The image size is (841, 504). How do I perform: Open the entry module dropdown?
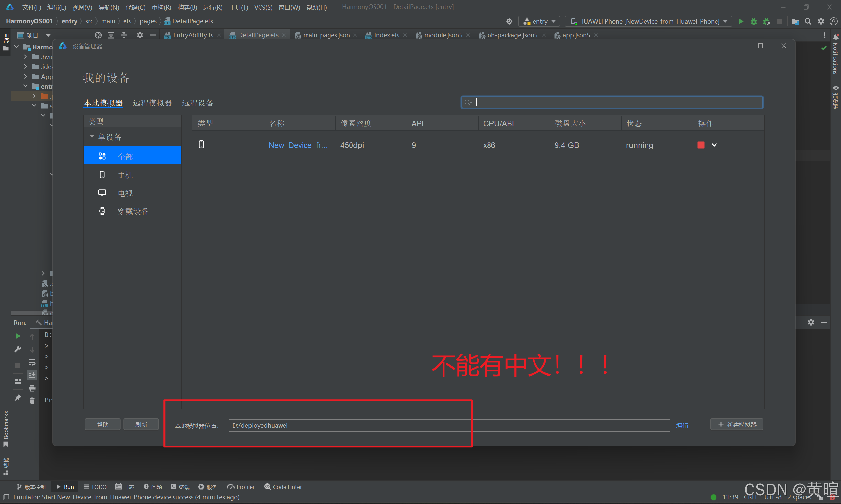pyautogui.click(x=539, y=21)
